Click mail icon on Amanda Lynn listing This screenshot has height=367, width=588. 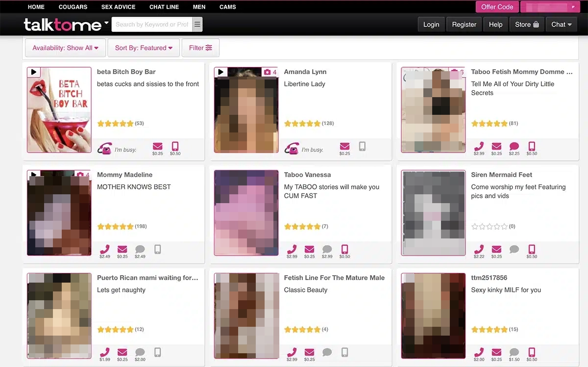click(344, 146)
